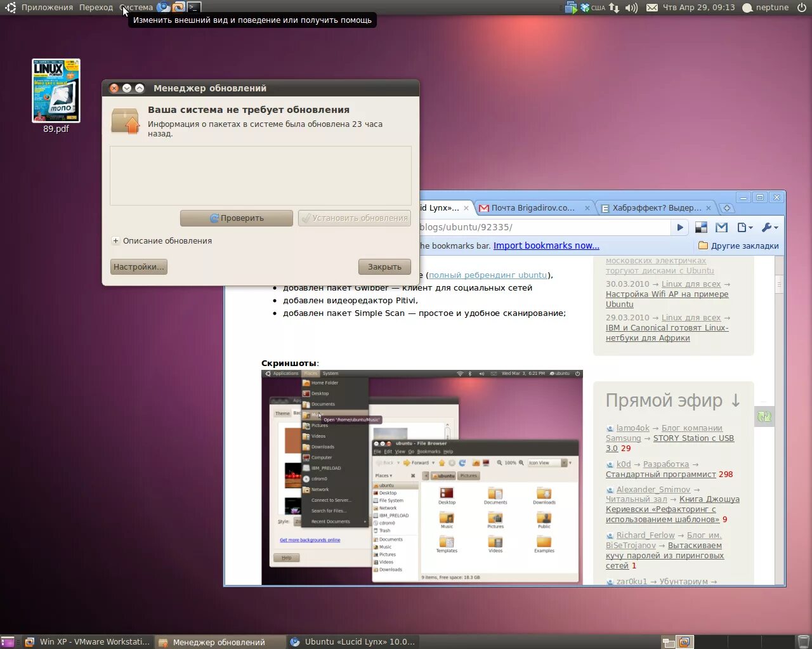Open the messaging envelope indicator
Screen dimensions: 812x649
pyautogui.click(x=652, y=8)
